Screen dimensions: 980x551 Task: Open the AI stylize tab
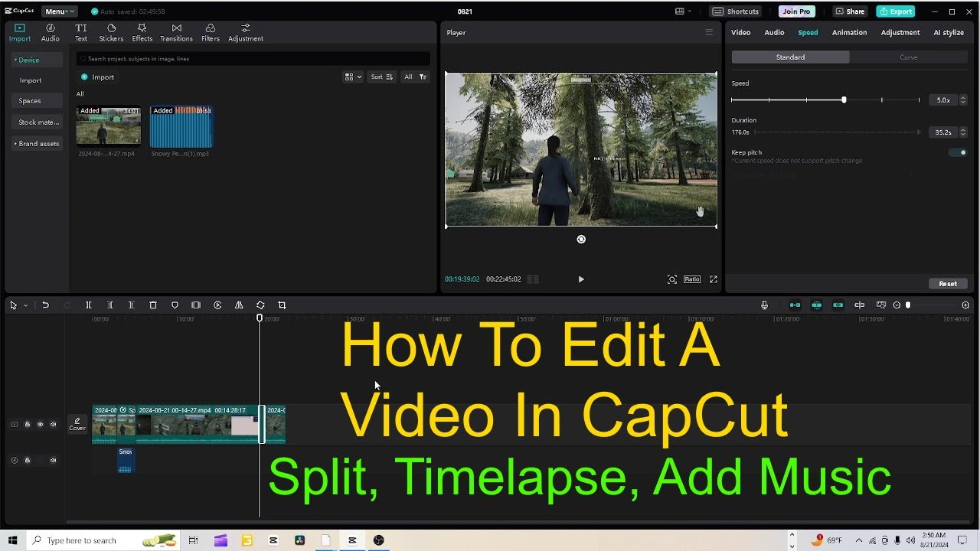[x=949, y=32]
